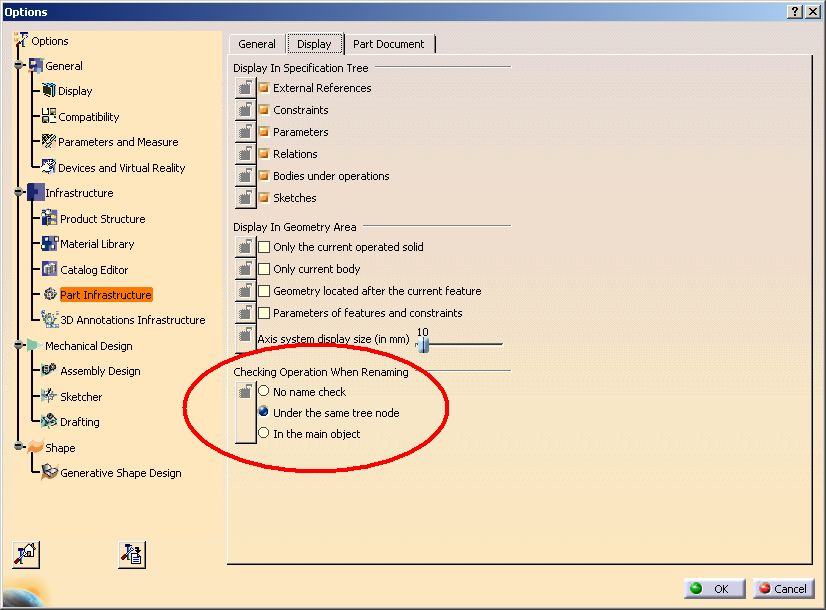Screen dimensions: 826x610
Task: Click the Sketcher icon
Action: [x=49, y=396]
